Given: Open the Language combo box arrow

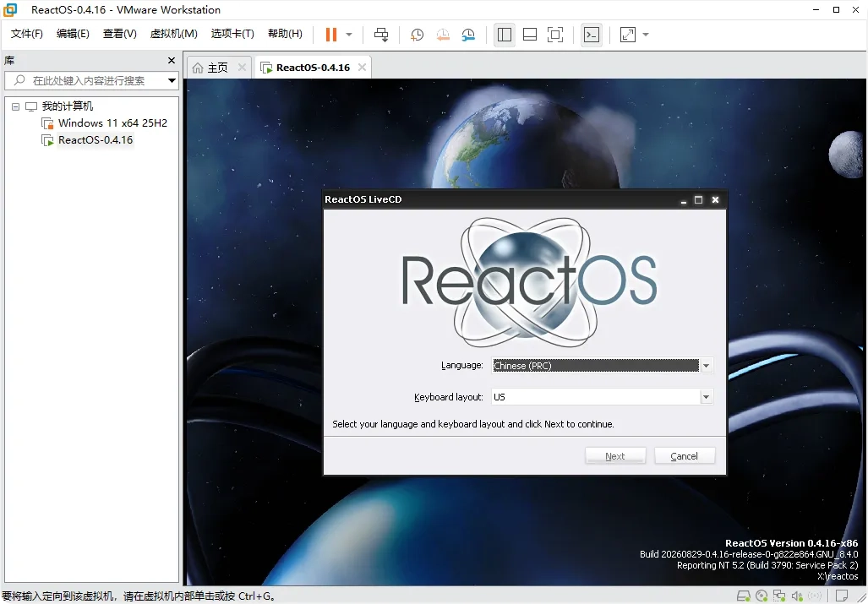Looking at the screenshot, I should click(x=706, y=366).
